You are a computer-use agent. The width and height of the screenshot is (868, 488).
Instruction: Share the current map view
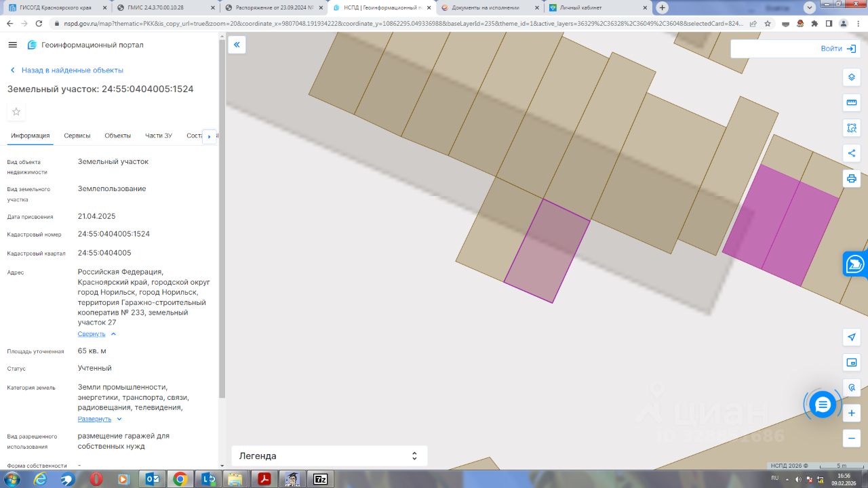pyautogui.click(x=852, y=153)
